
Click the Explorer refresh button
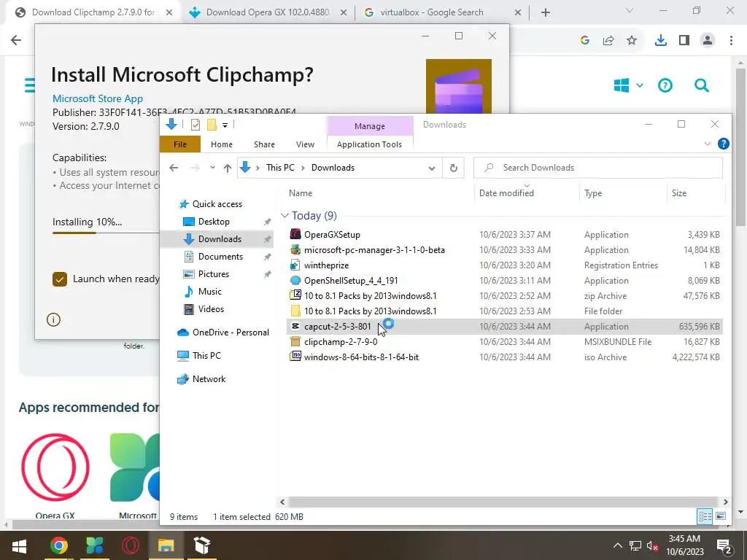454,168
